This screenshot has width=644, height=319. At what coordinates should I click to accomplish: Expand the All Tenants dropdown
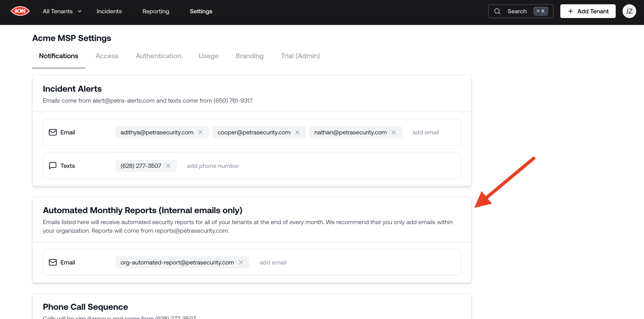point(62,11)
